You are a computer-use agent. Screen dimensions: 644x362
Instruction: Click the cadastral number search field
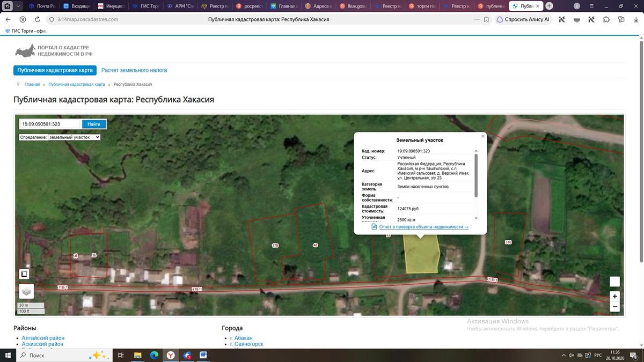[49, 124]
